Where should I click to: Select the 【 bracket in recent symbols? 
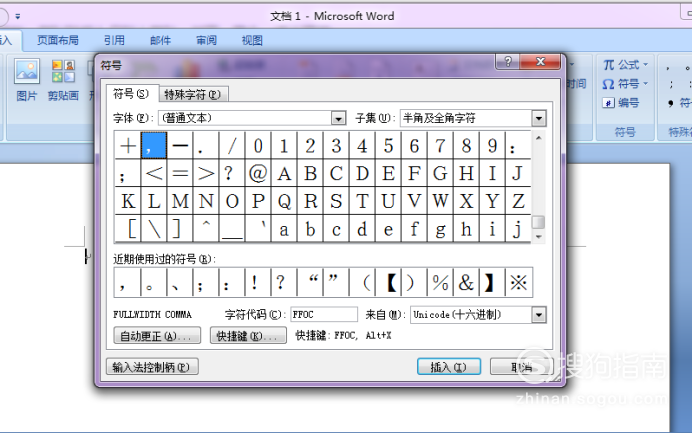tap(388, 282)
